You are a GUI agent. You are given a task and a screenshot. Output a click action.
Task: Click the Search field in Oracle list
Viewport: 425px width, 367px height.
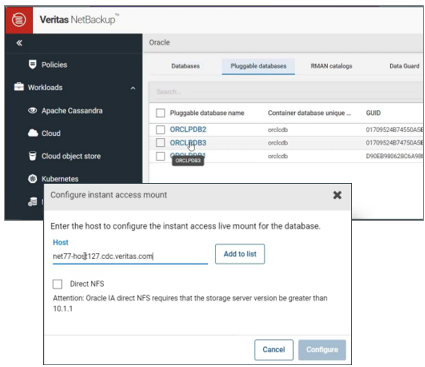[287, 92]
